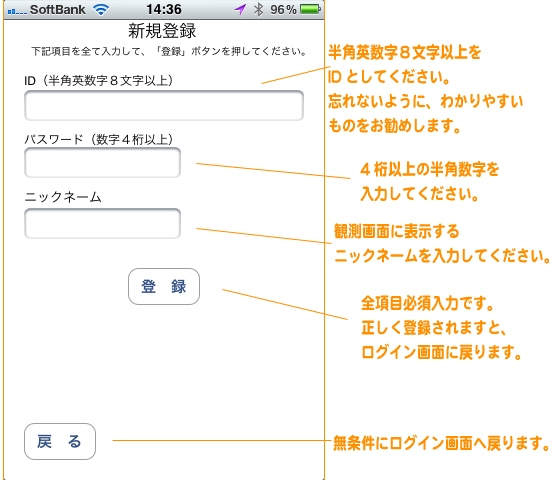Viewport: 557px width, 480px height.
Task: Tap the orange note 無条件にログイン画面へ戻ります
Action: click(x=441, y=443)
